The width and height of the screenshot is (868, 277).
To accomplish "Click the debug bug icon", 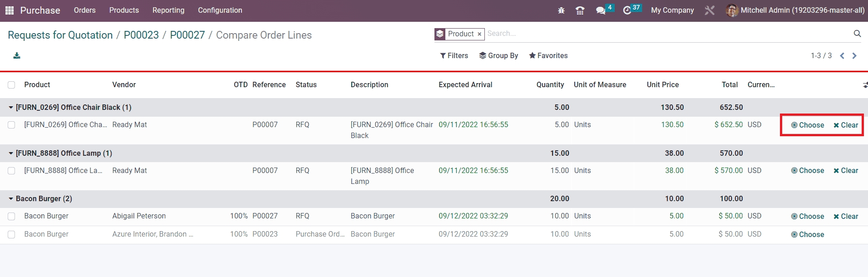I will (561, 10).
